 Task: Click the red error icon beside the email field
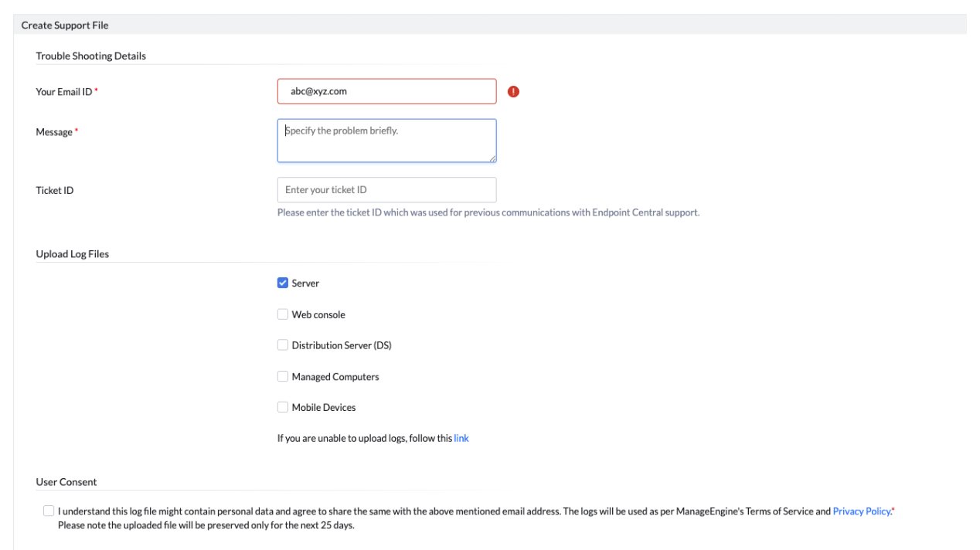click(513, 90)
